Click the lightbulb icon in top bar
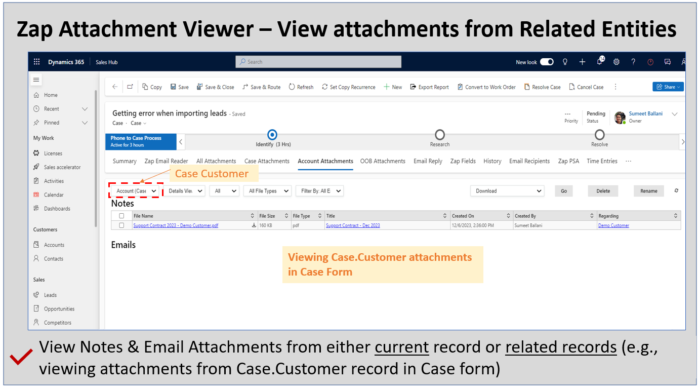This screenshot has height=388, width=700. tap(565, 62)
